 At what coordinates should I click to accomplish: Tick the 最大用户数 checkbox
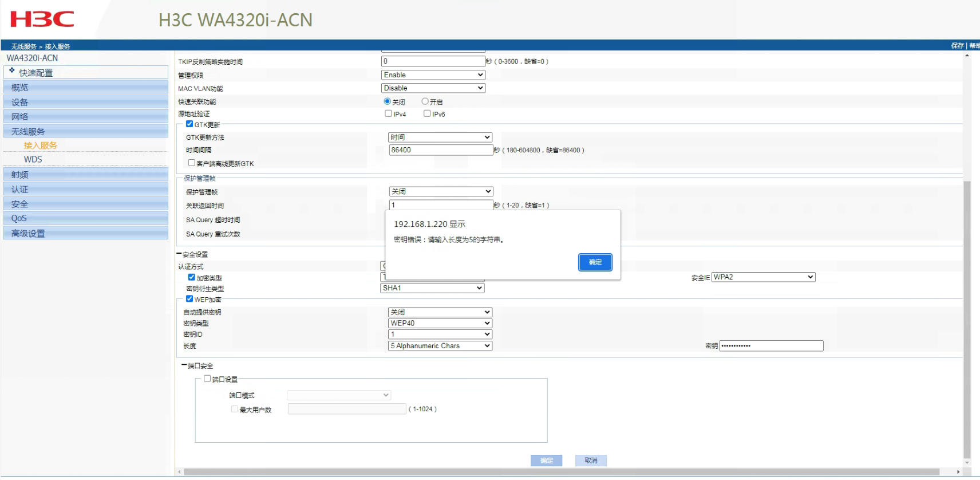pyautogui.click(x=235, y=409)
